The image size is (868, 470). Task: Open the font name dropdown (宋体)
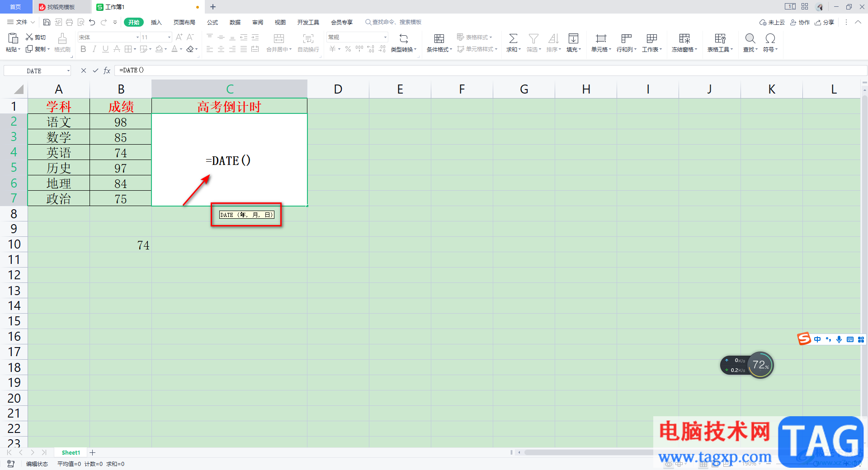point(137,37)
